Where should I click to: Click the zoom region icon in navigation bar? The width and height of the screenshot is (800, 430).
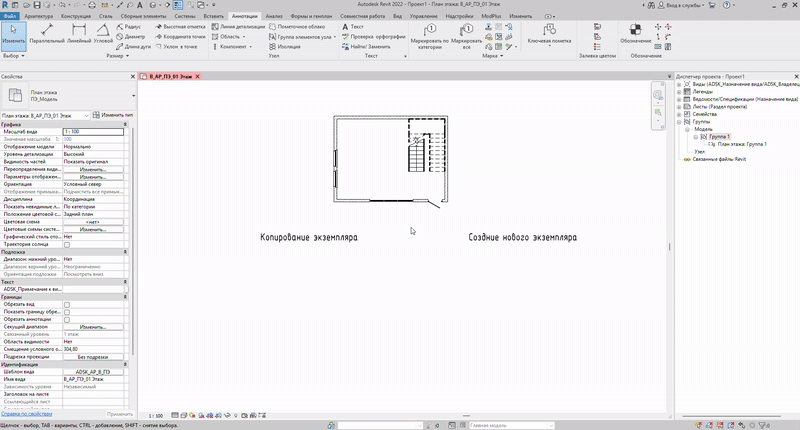pyautogui.click(x=658, y=112)
